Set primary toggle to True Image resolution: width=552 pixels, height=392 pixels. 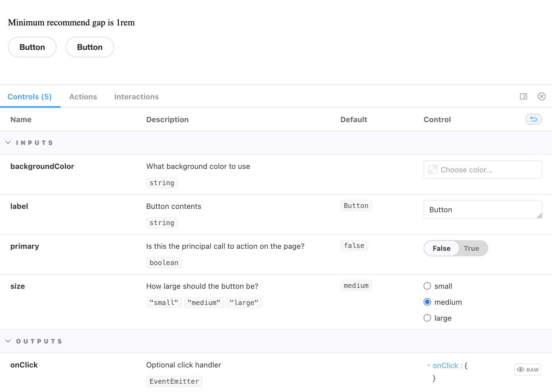471,248
